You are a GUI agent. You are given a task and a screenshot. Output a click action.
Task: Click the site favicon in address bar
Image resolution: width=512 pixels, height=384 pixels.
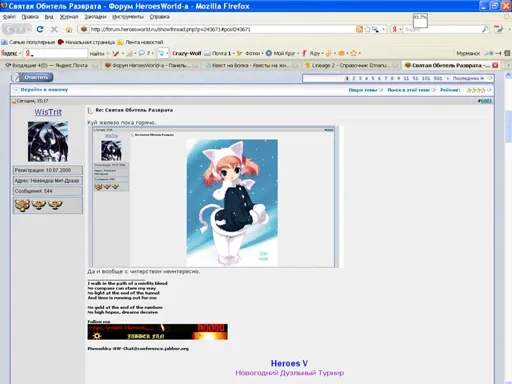pos(84,29)
